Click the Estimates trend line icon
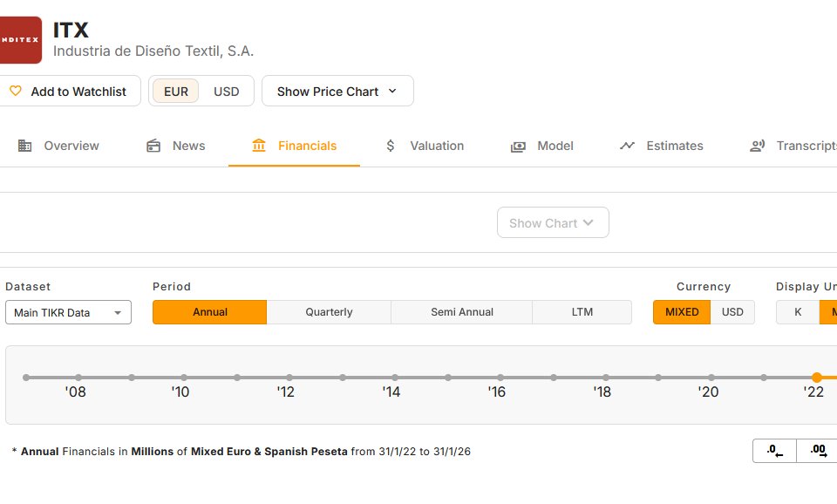 click(627, 146)
